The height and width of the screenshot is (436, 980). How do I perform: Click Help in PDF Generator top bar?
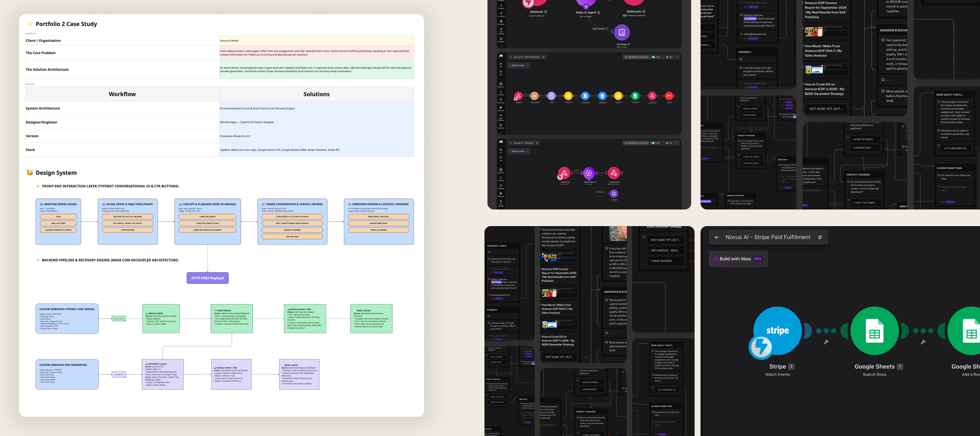pos(669,57)
